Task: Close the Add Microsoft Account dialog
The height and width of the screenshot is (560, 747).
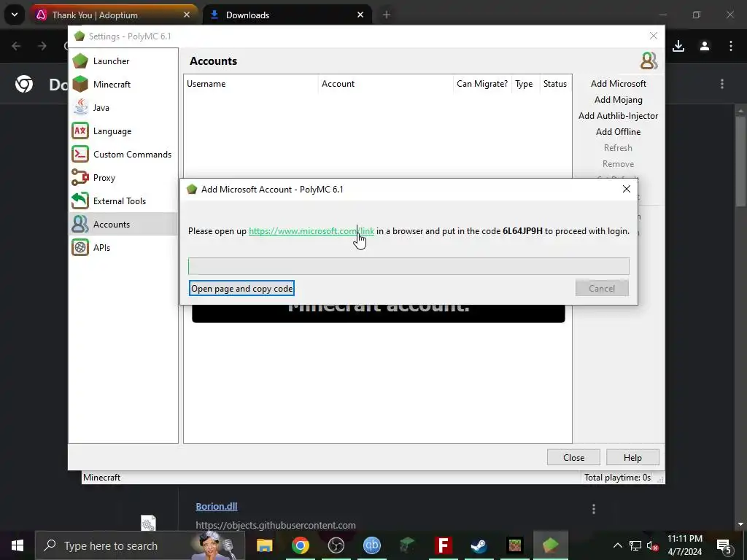Action: click(x=627, y=189)
